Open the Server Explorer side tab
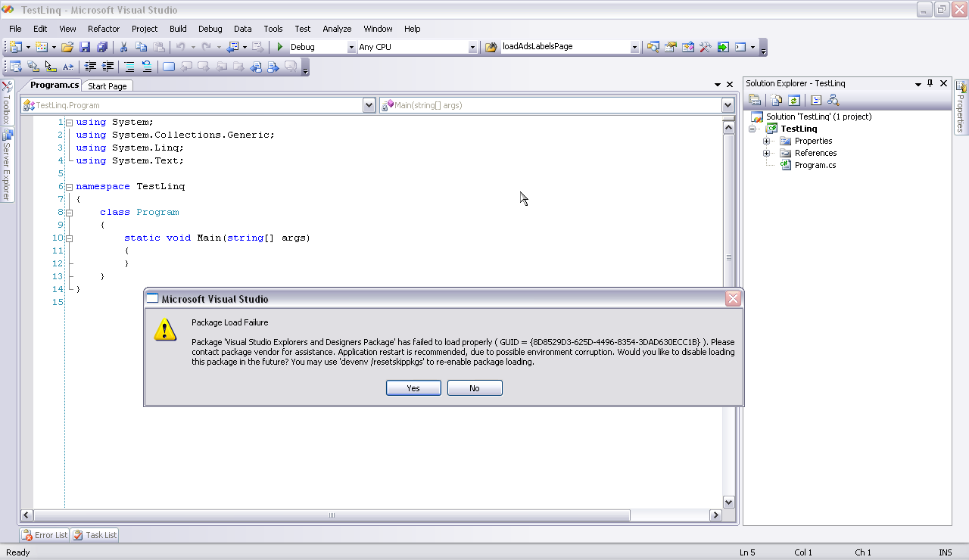This screenshot has height=560, width=969. [7, 165]
